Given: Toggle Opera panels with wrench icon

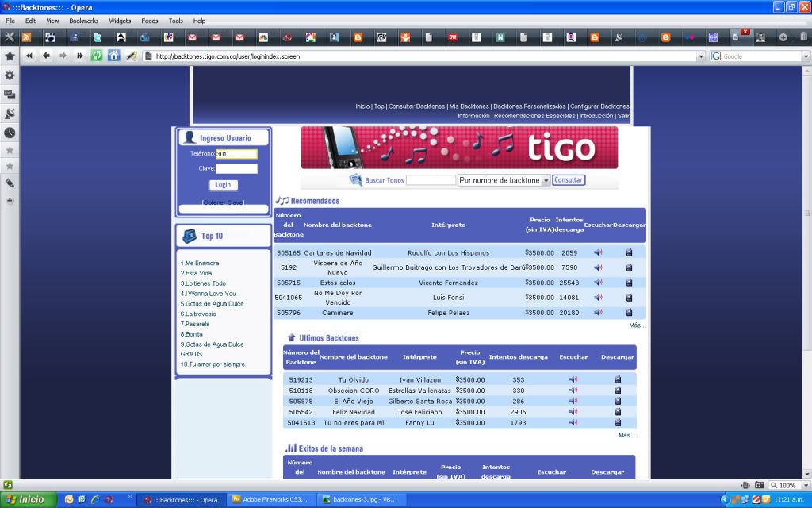Looking at the screenshot, I should click(x=10, y=37).
